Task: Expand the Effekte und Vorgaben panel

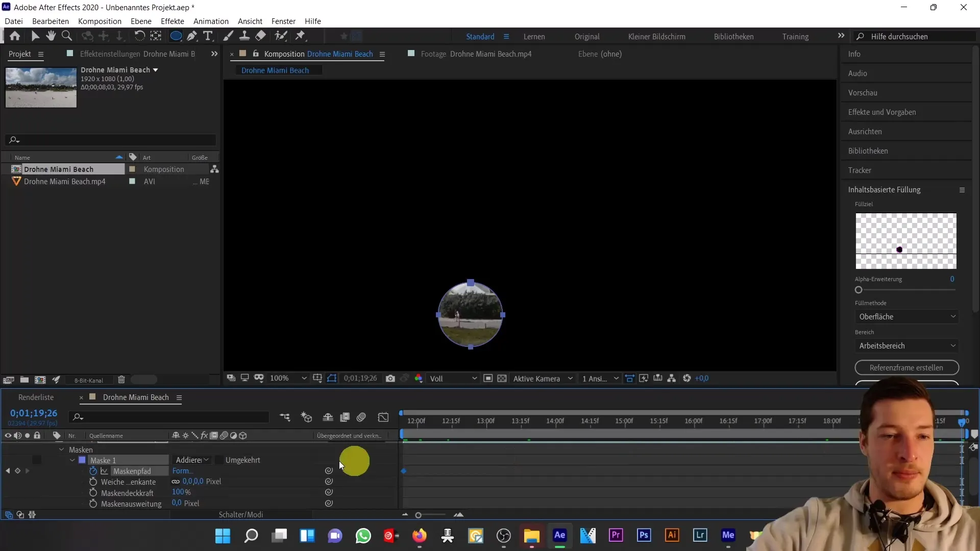Action: tap(881, 112)
